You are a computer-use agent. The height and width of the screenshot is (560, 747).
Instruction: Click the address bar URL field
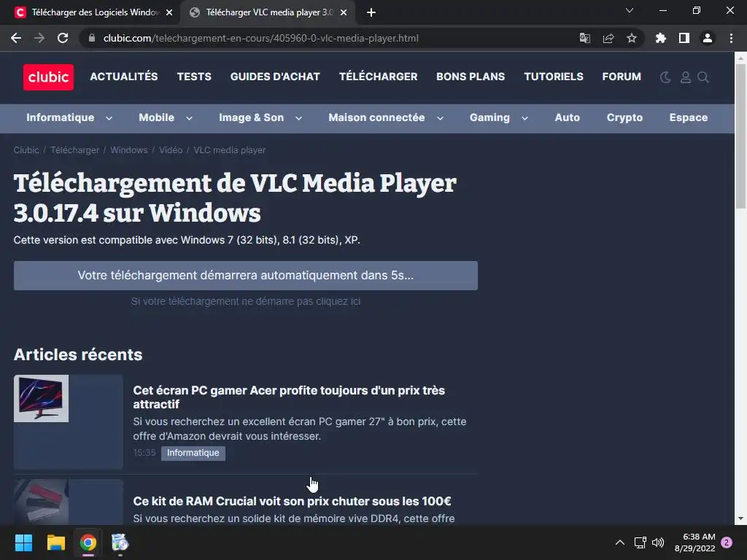pos(260,38)
